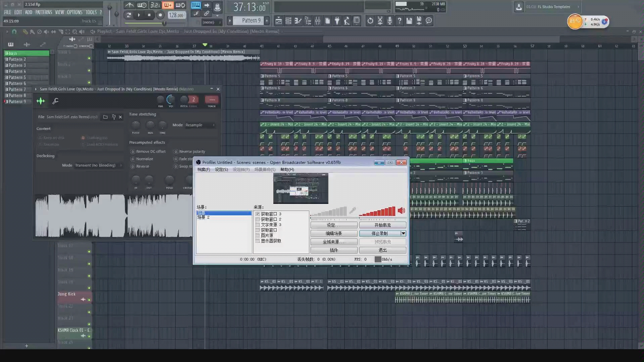Click the 设定... button in OBS
Screen dimensions: 644x362
[x=334, y=225]
